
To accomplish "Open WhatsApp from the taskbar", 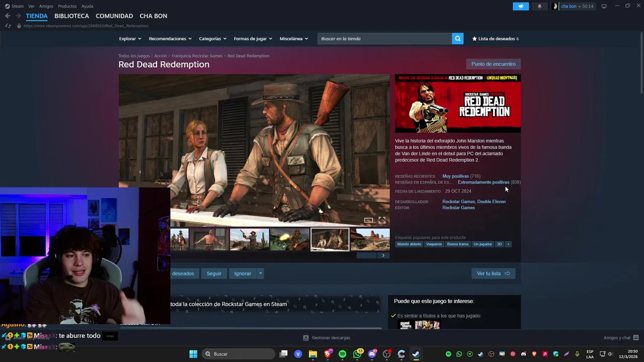I will tap(358, 354).
